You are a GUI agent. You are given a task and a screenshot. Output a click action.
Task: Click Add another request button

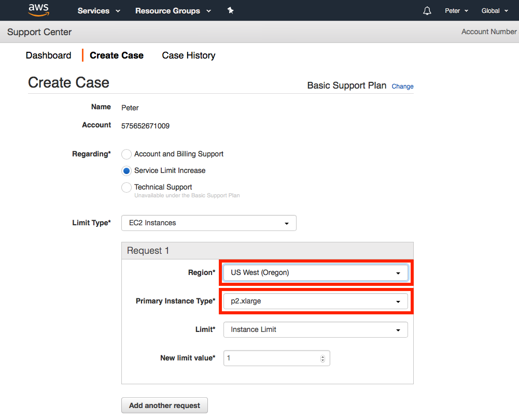[x=164, y=405]
